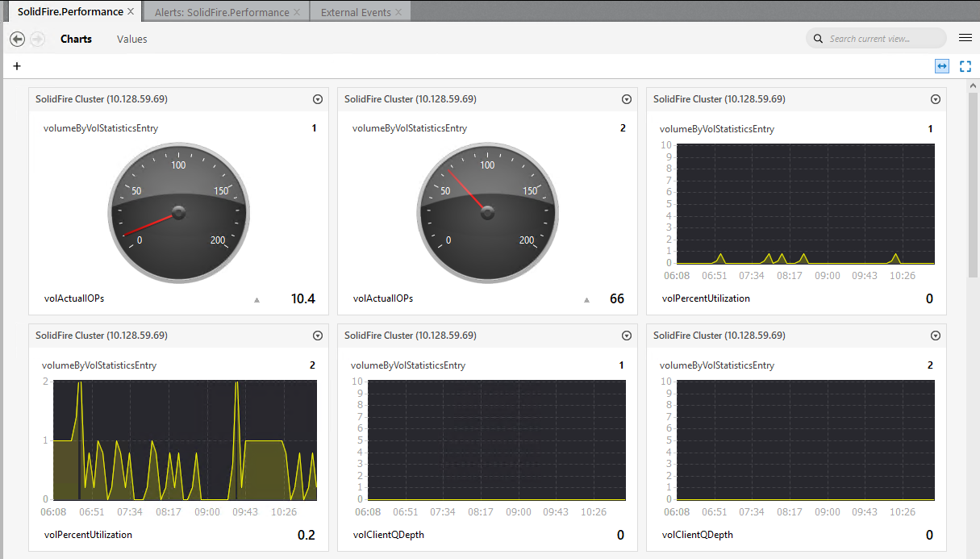Click volClientQDepth label of entry 1
980x559 pixels.
tap(389, 535)
